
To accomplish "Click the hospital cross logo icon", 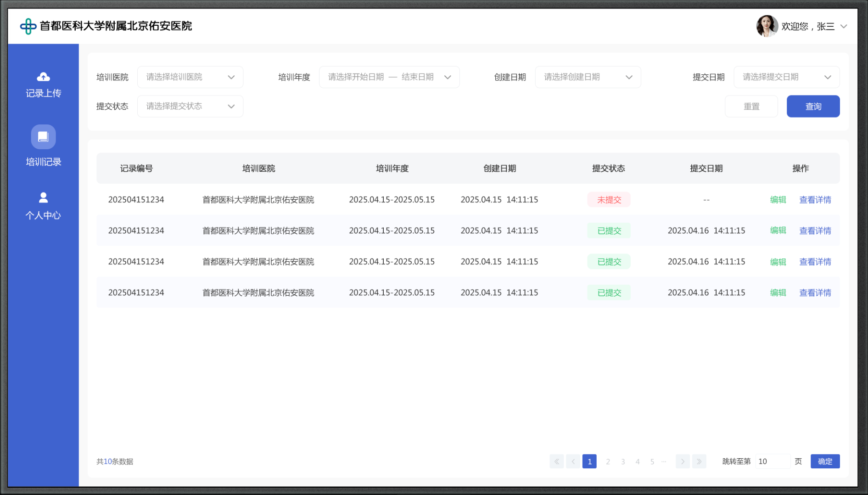I will 28,26.
